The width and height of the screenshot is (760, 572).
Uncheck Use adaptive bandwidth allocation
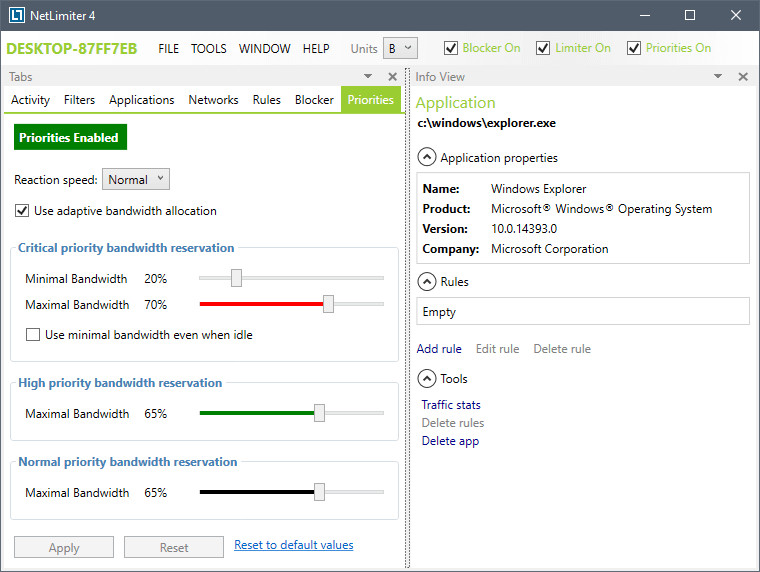(22, 211)
